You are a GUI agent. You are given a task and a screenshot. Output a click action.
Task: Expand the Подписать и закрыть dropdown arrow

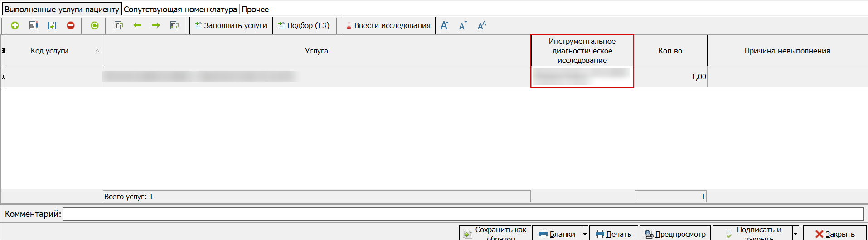[x=795, y=234]
